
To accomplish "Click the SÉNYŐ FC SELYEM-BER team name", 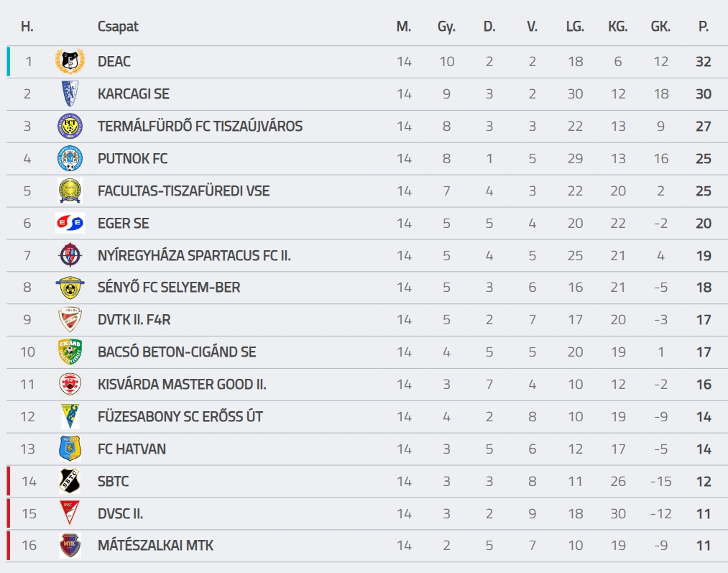I will 169,288.
